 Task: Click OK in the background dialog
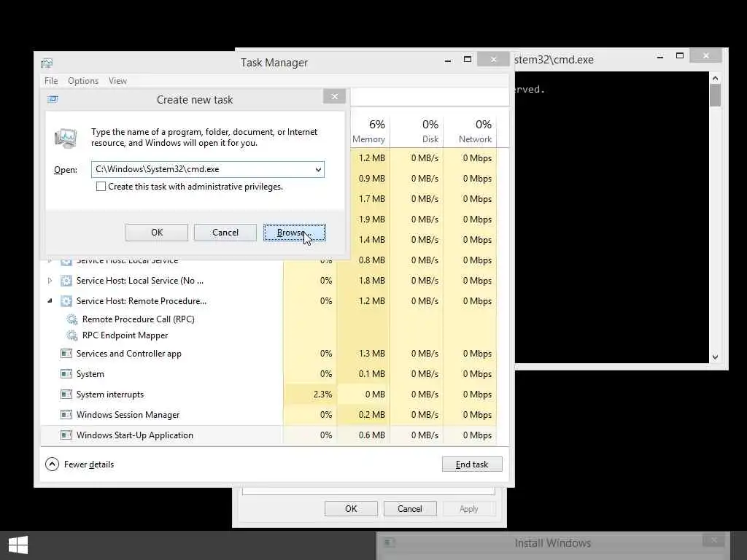351,508
